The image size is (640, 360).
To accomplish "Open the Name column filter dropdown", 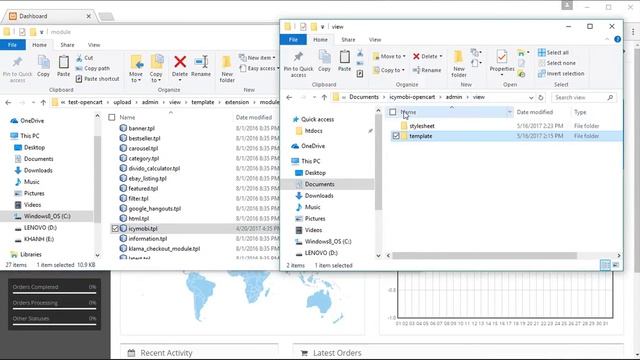I will point(509,112).
